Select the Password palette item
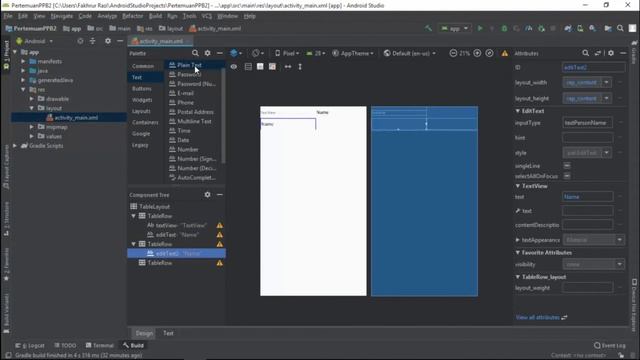 click(189, 74)
